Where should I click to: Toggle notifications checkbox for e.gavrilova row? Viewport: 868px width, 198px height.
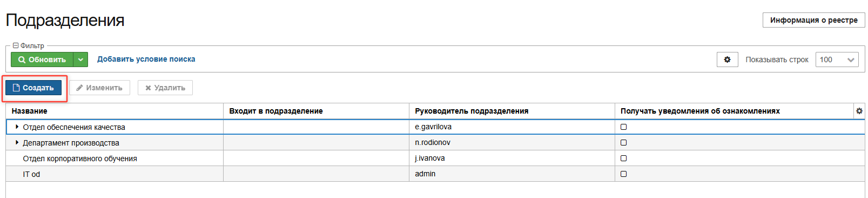[624, 127]
